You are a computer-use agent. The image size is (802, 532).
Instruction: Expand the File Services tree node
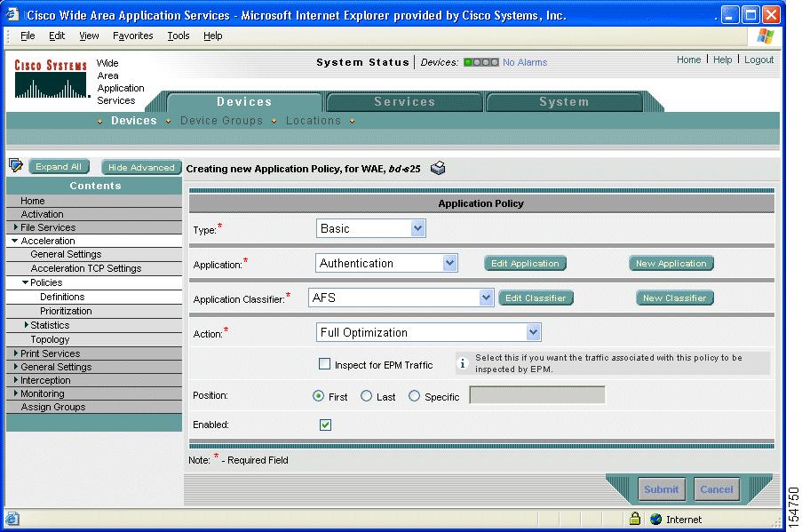(16, 226)
